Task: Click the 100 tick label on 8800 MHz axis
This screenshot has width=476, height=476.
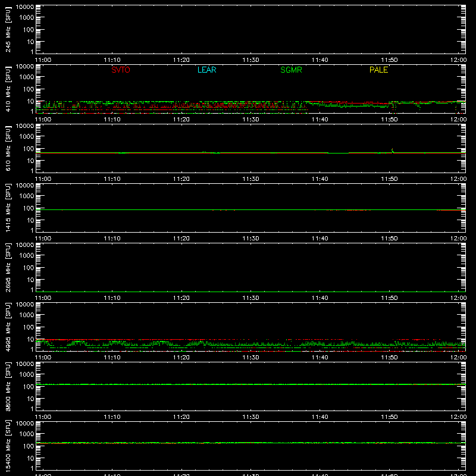Action: [29, 386]
